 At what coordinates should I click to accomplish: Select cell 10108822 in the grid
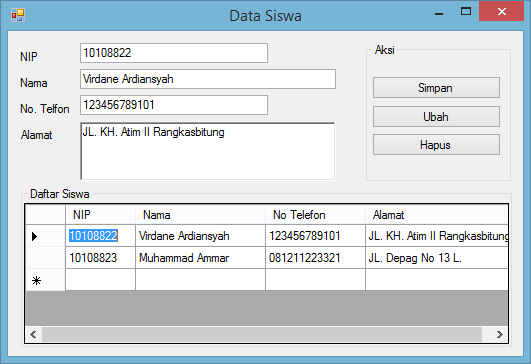pos(100,236)
